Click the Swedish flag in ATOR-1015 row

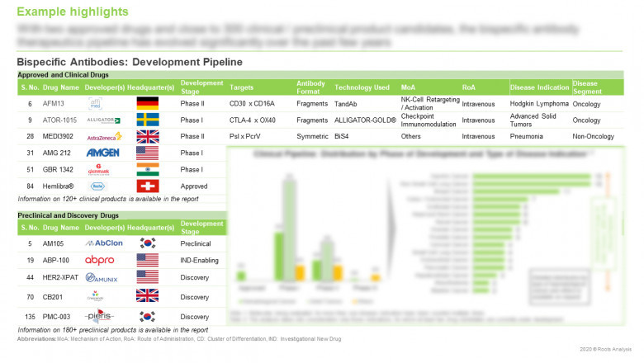[x=148, y=120]
